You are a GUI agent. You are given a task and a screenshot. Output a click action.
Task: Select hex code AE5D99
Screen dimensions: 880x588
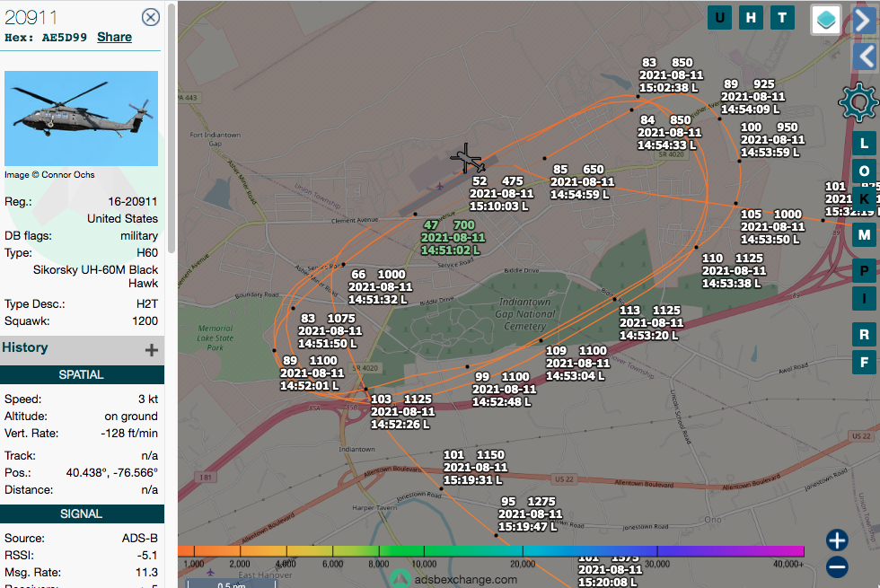tap(64, 38)
